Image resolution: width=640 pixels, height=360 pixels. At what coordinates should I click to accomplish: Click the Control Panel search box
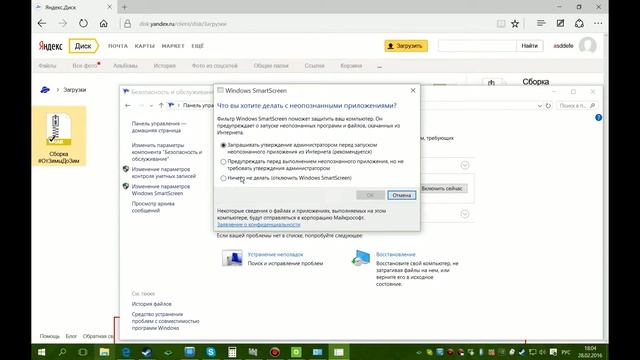click(577, 106)
